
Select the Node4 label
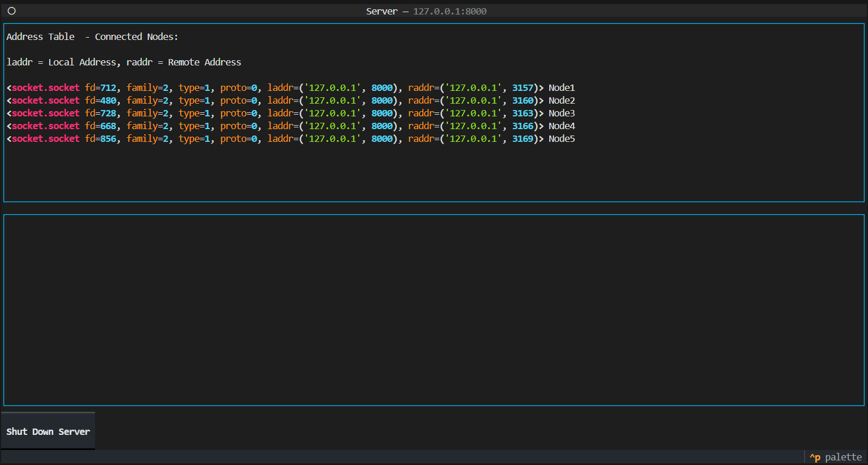click(561, 126)
